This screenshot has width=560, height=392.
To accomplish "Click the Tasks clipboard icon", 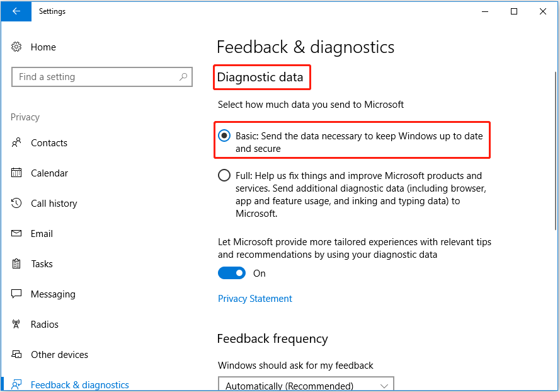I will (x=17, y=264).
